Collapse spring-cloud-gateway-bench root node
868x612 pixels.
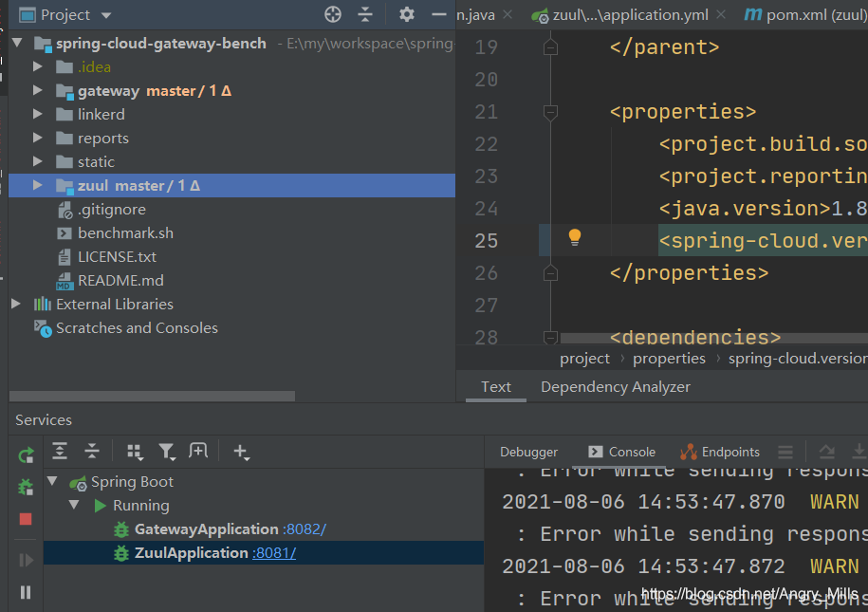17,43
